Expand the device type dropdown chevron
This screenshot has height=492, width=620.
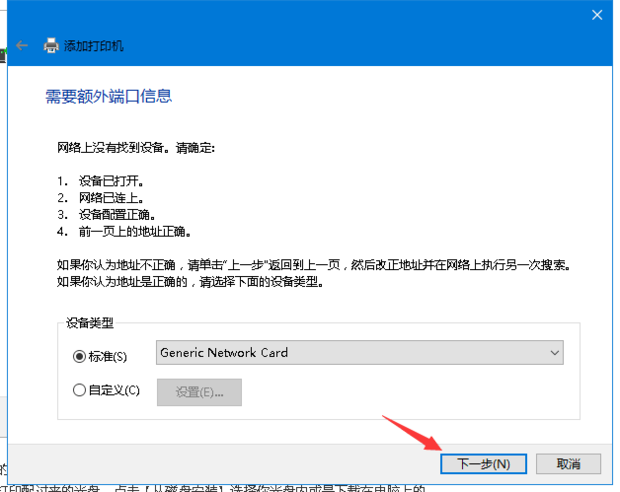pos(554,353)
